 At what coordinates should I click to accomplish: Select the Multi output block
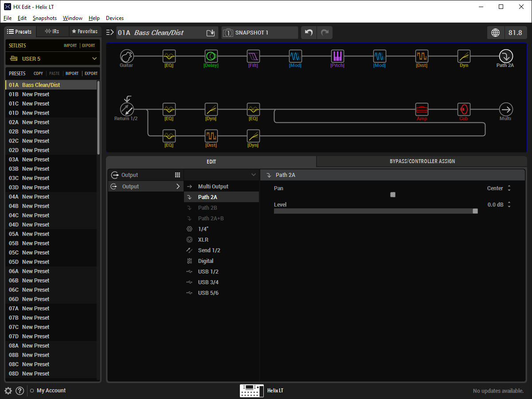(506, 109)
